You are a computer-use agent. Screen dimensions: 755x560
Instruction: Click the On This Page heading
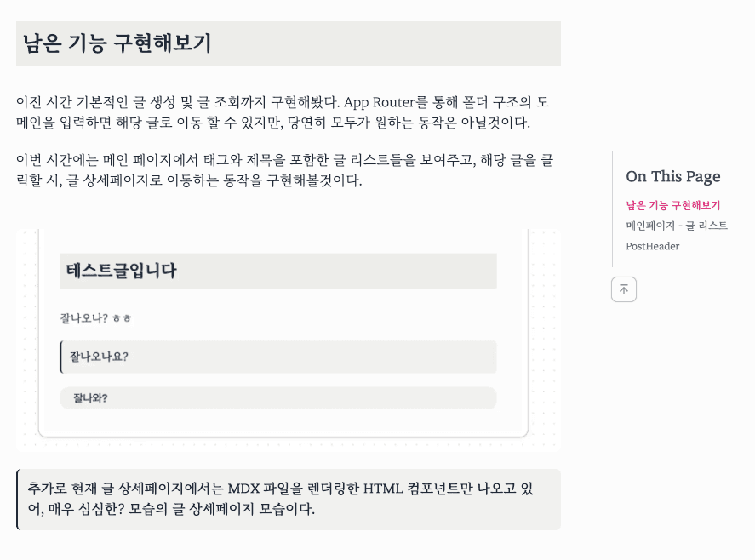[x=672, y=176]
